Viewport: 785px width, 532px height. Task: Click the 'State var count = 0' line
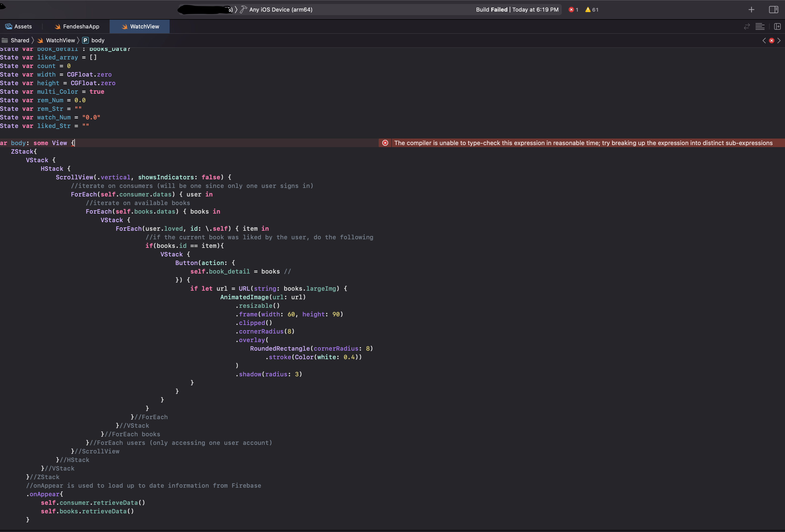coord(35,66)
